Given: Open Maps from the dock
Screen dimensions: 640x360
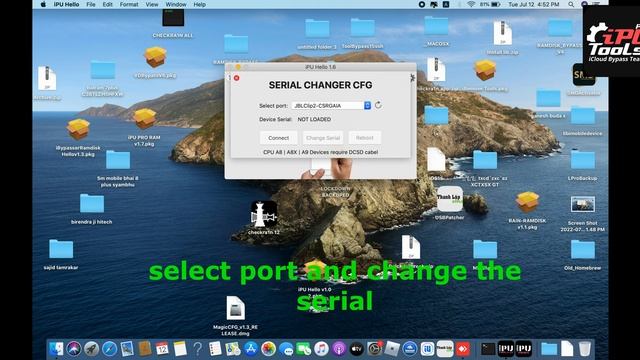Looking at the screenshot, I should click(x=233, y=349).
